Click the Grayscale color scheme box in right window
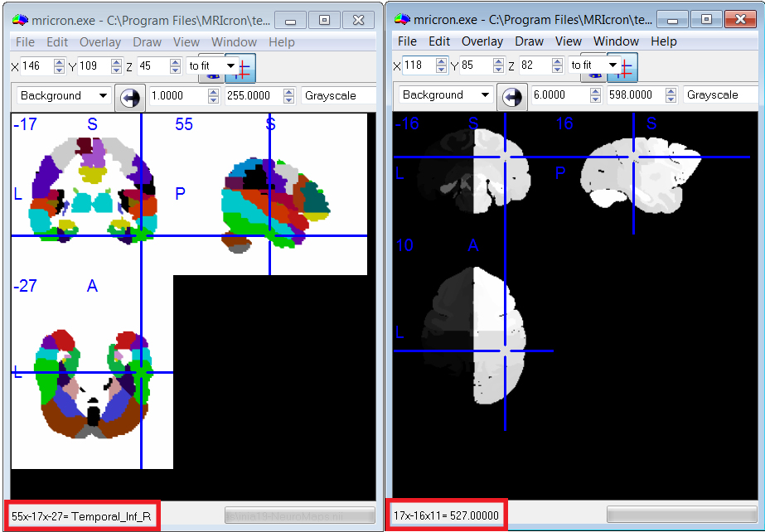The width and height of the screenshot is (765, 532). (719, 95)
